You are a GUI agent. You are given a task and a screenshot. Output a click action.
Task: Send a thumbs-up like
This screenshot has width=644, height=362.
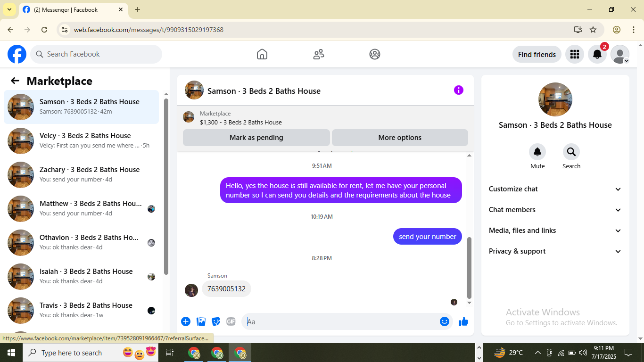tap(463, 321)
